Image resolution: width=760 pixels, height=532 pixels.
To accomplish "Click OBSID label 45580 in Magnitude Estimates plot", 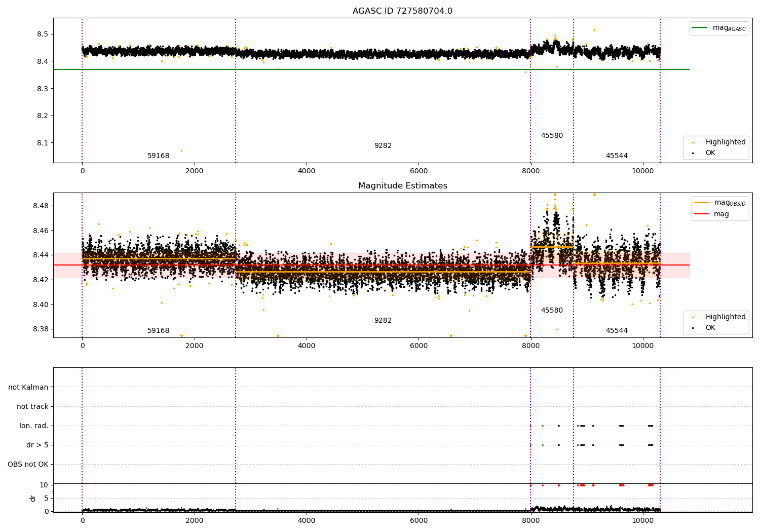I will 552,311.
